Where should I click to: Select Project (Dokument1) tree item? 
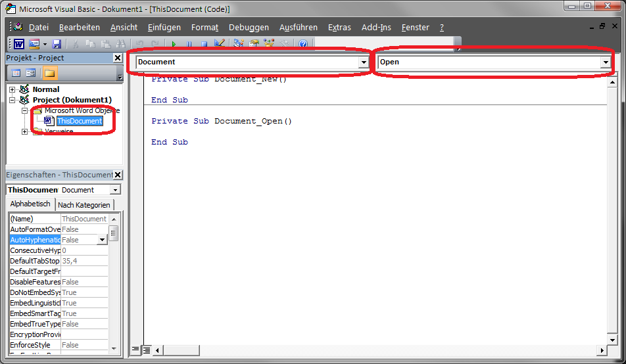72,100
